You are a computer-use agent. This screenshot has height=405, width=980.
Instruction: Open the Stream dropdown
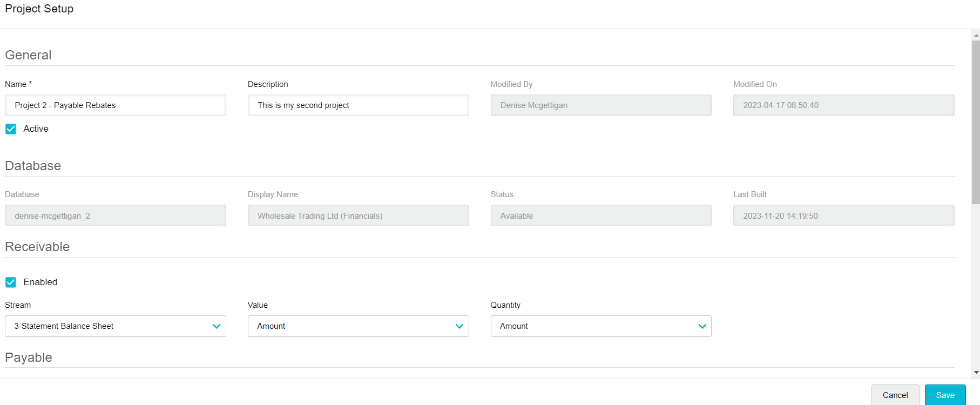point(115,326)
